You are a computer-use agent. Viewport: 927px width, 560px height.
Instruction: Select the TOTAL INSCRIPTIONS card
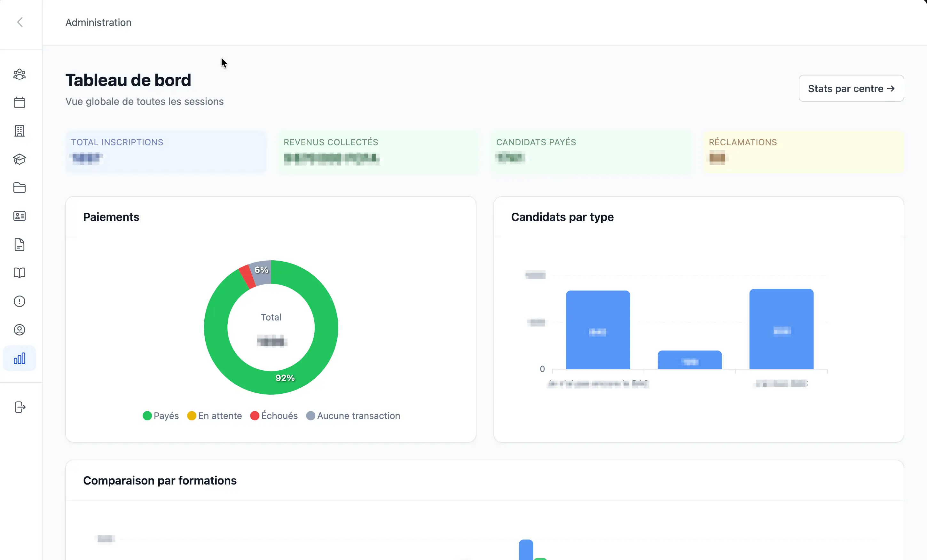pyautogui.click(x=166, y=152)
